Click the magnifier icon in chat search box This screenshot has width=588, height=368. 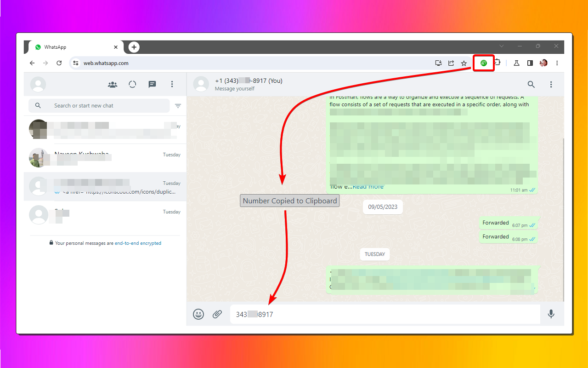[x=38, y=106]
